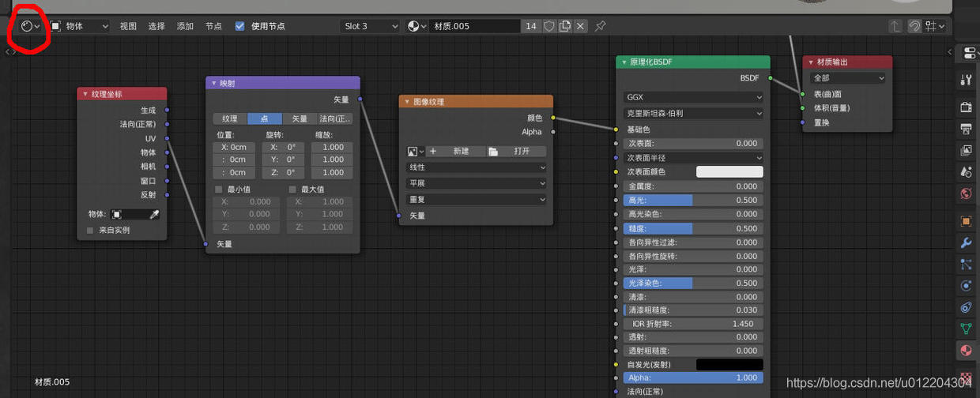The image size is (980, 398).
Task: Open the Tool properties tab icon
Action: [x=966, y=80]
